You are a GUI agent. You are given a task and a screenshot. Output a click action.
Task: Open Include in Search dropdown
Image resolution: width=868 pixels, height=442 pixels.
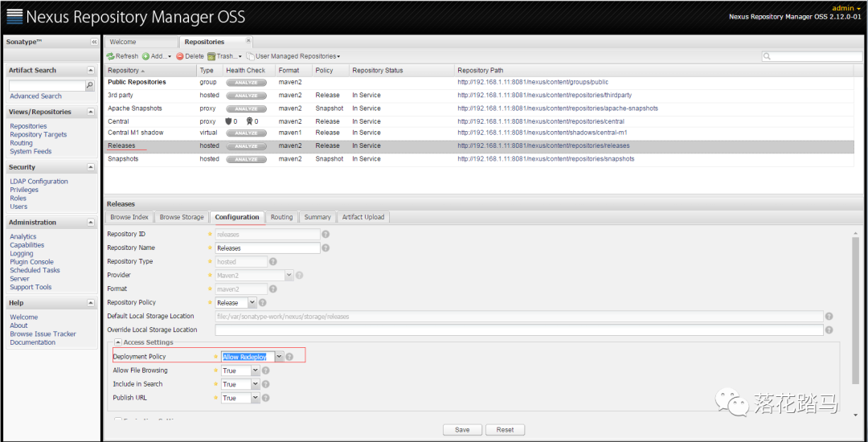256,384
